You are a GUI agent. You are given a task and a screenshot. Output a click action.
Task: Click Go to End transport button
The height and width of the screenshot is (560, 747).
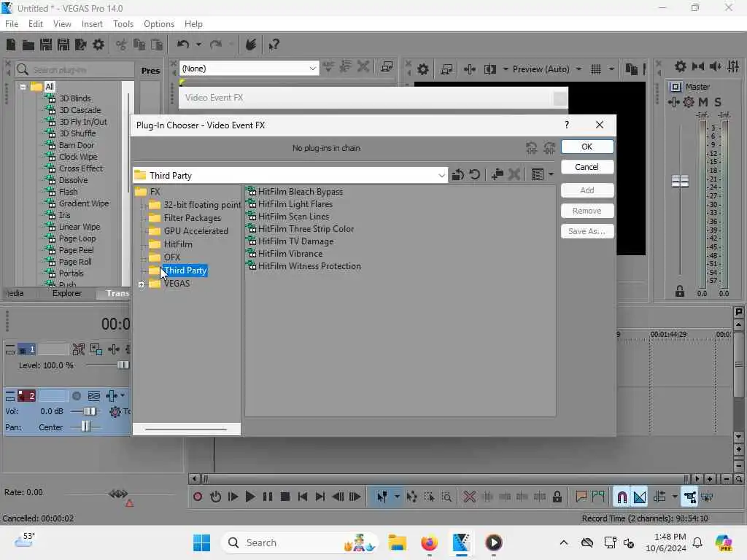(x=320, y=497)
